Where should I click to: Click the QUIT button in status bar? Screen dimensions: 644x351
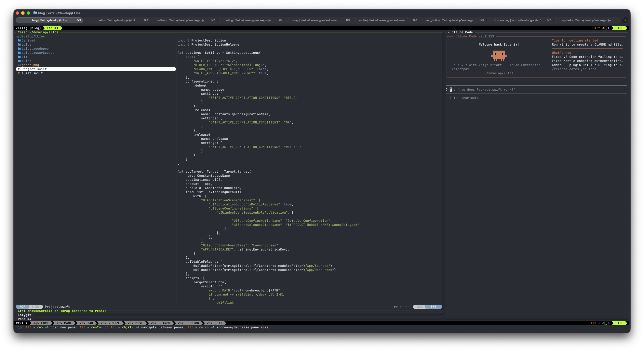(216, 323)
